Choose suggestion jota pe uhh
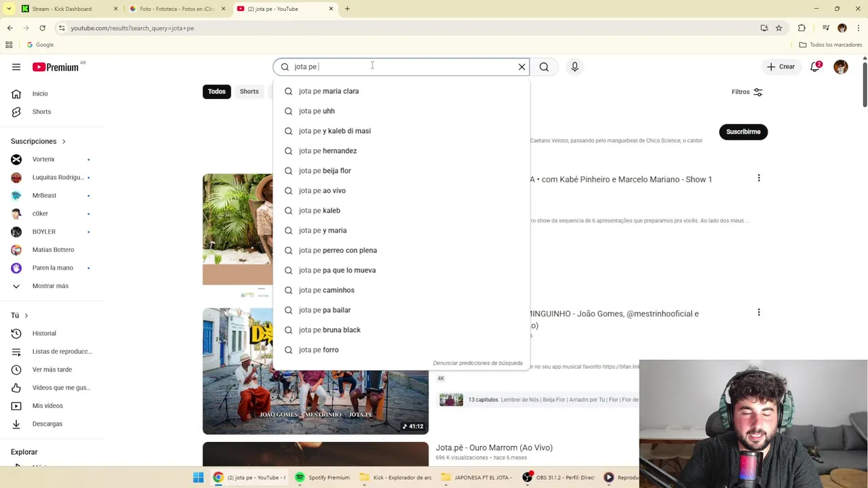 tap(401, 111)
